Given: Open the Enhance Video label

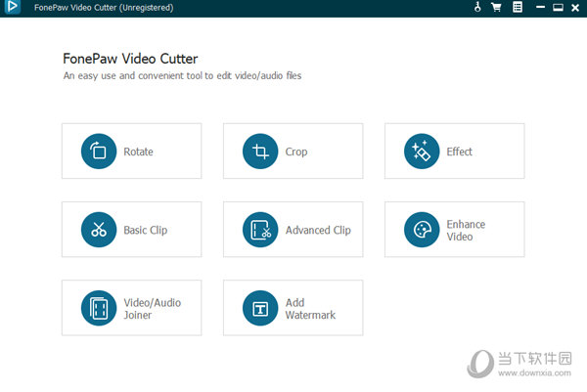Looking at the screenshot, I should point(466,230).
